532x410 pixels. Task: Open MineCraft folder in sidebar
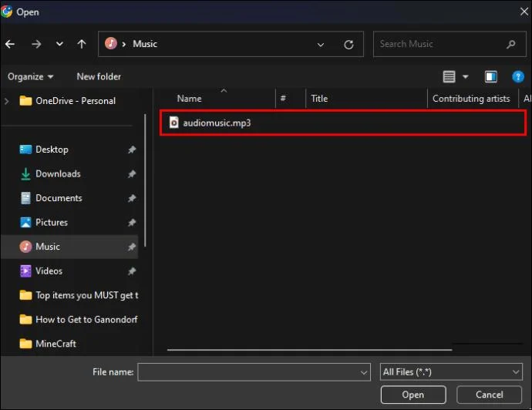click(48, 344)
